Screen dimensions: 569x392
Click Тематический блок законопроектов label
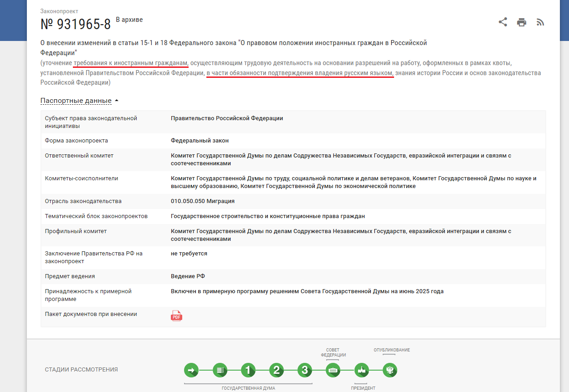click(x=97, y=216)
